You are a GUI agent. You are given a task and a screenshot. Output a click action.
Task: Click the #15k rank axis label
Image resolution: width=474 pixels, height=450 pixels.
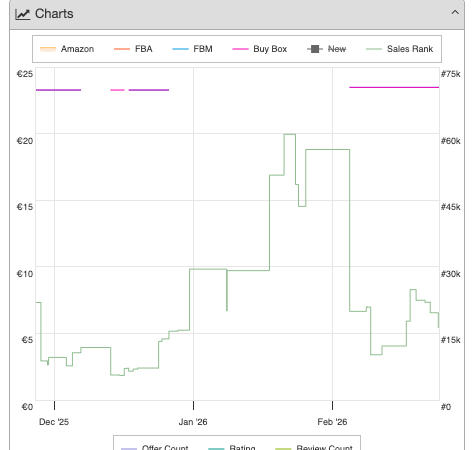coord(451,340)
